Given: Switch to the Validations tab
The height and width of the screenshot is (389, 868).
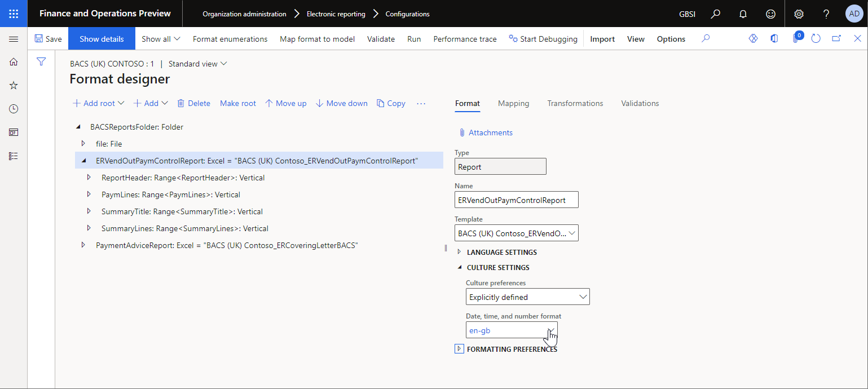Looking at the screenshot, I should point(640,103).
